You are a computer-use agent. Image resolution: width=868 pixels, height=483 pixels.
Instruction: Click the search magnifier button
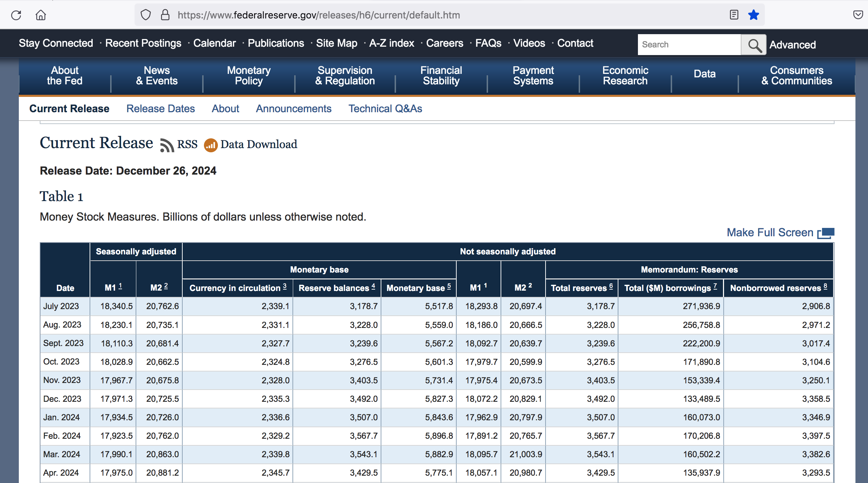tap(754, 45)
